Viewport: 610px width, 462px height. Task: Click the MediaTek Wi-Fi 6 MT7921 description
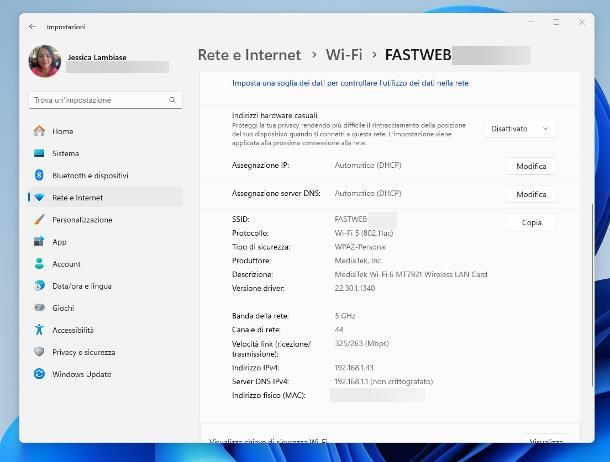point(411,274)
